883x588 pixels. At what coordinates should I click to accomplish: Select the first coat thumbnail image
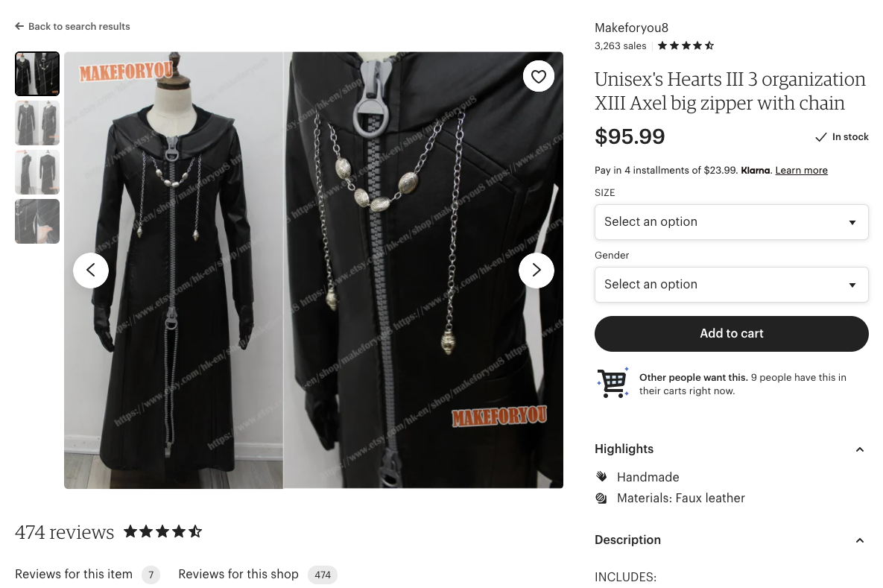[x=37, y=74]
